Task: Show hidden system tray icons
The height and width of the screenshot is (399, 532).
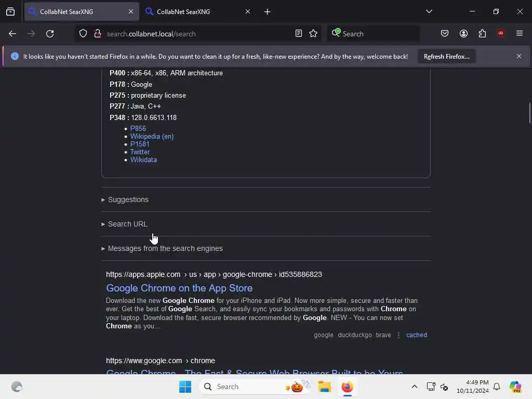Action: click(414, 387)
